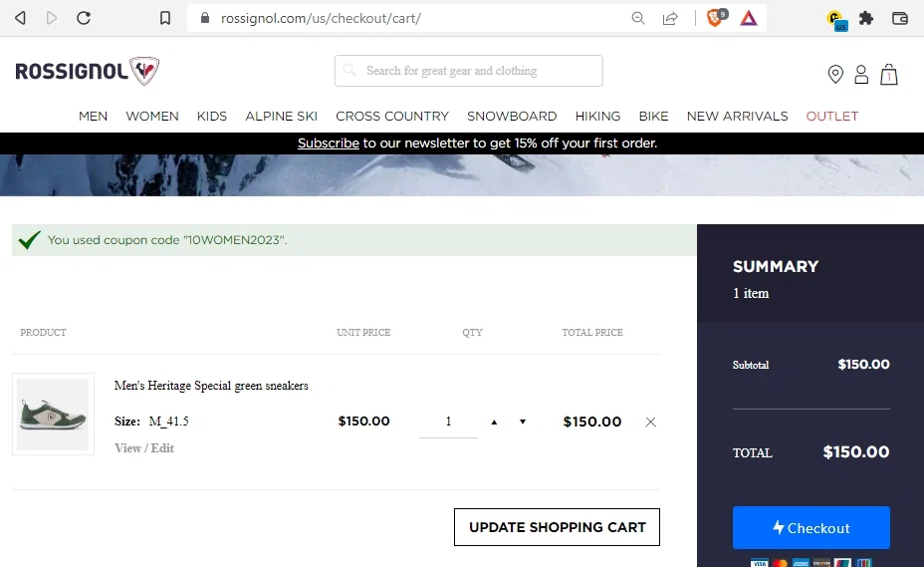This screenshot has width=924, height=567.
Task: Open the zoom magnifier in address bar
Action: point(638,18)
